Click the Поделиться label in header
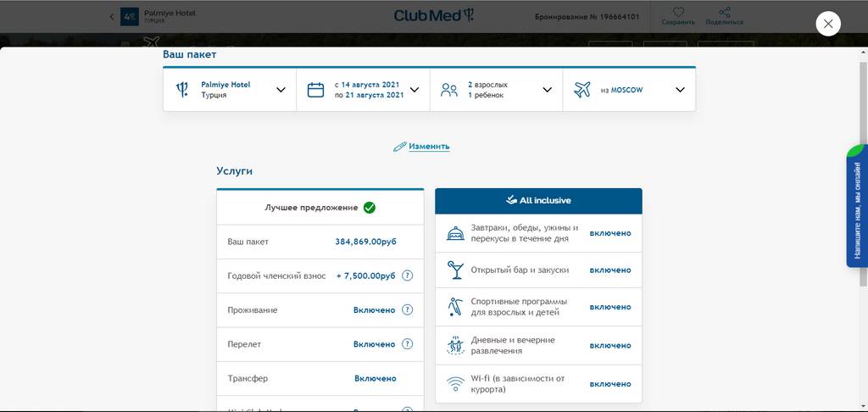The height and width of the screenshot is (412, 868). (x=724, y=22)
